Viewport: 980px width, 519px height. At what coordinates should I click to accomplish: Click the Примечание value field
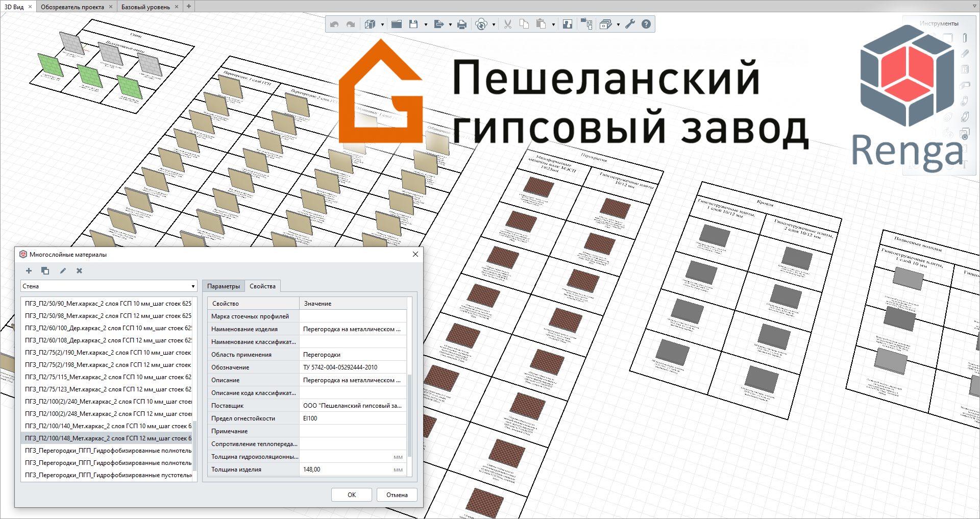[x=353, y=431]
